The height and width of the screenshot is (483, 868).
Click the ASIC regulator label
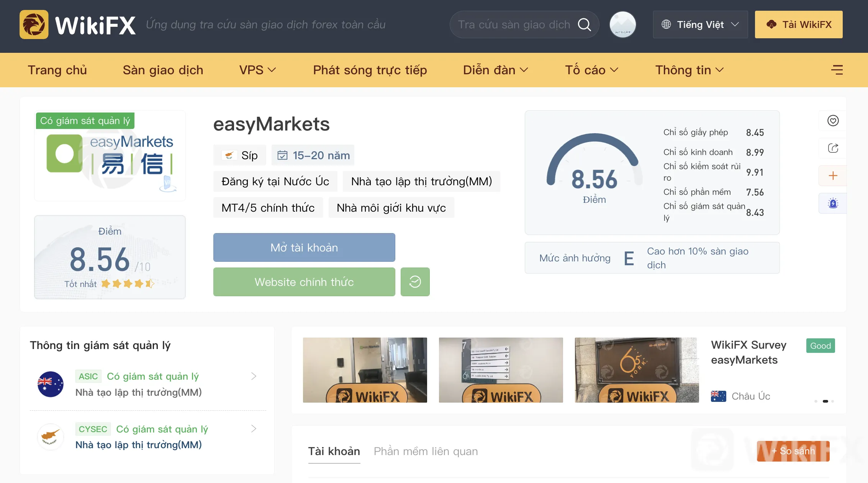(88, 376)
